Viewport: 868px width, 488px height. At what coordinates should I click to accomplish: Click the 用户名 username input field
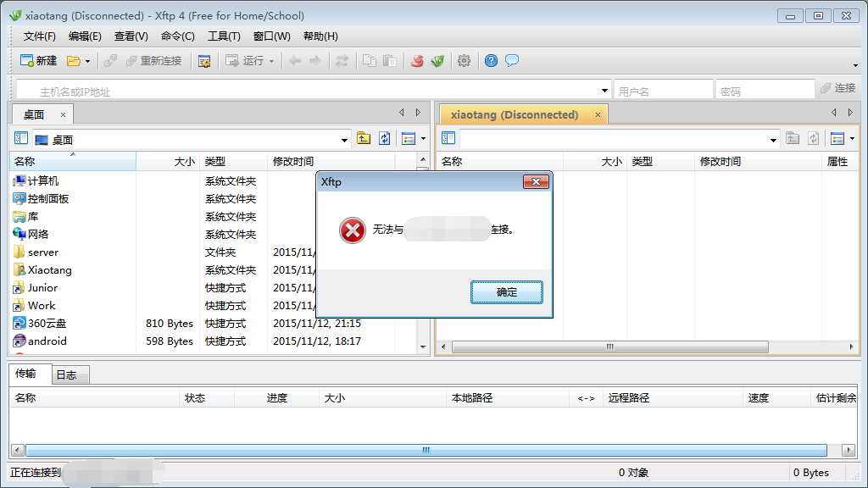(x=663, y=90)
